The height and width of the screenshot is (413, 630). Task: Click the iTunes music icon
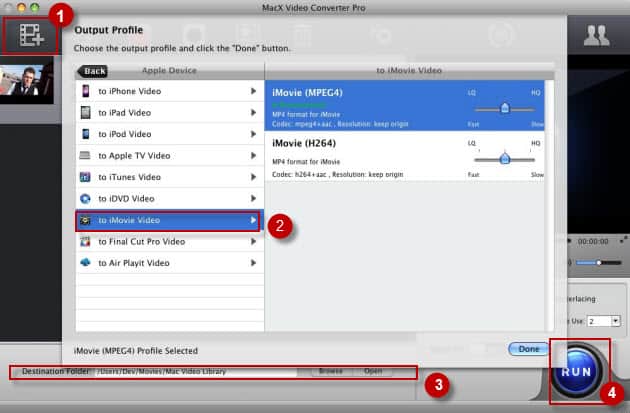tap(85, 177)
